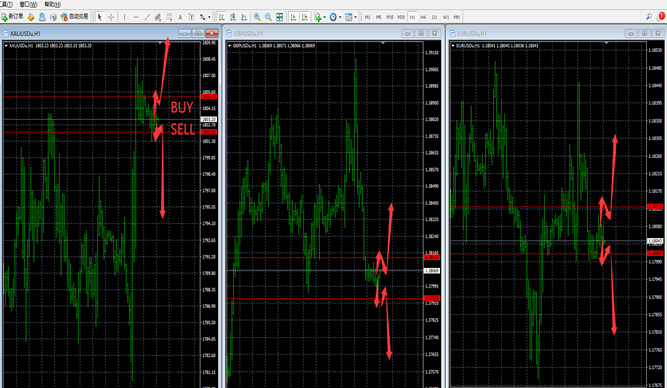This screenshot has height=388, width=667.
Task: Open the 帮助(H) menu
Action: (52, 4)
